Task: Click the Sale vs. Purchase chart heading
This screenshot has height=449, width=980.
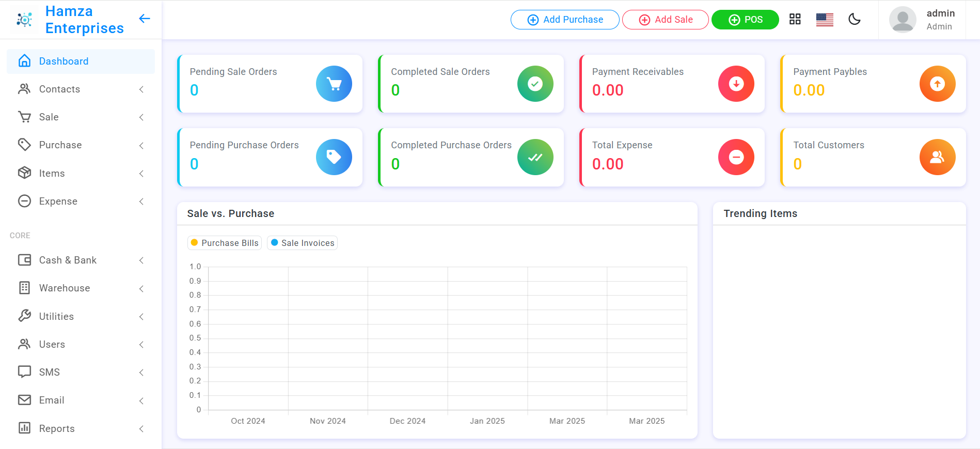Action: click(231, 213)
